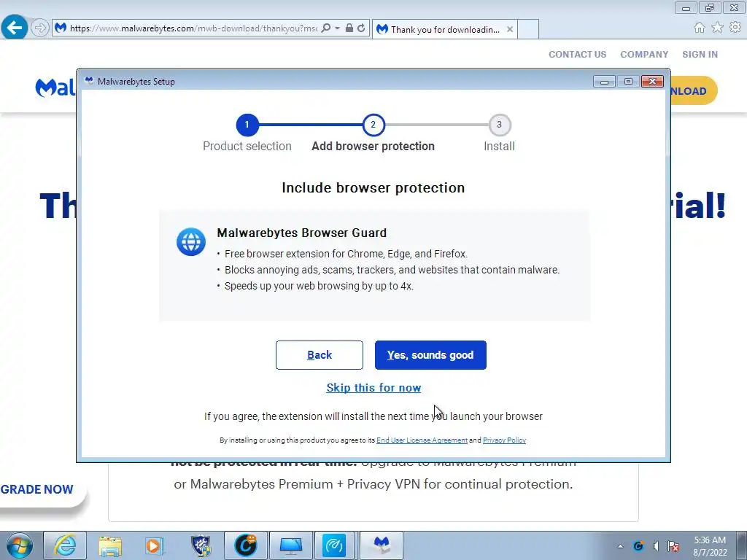Open Internet Explorer from the taskbar
Image resolution: width=747 pixels, height=560 pixels.
(x=65, y=545)
